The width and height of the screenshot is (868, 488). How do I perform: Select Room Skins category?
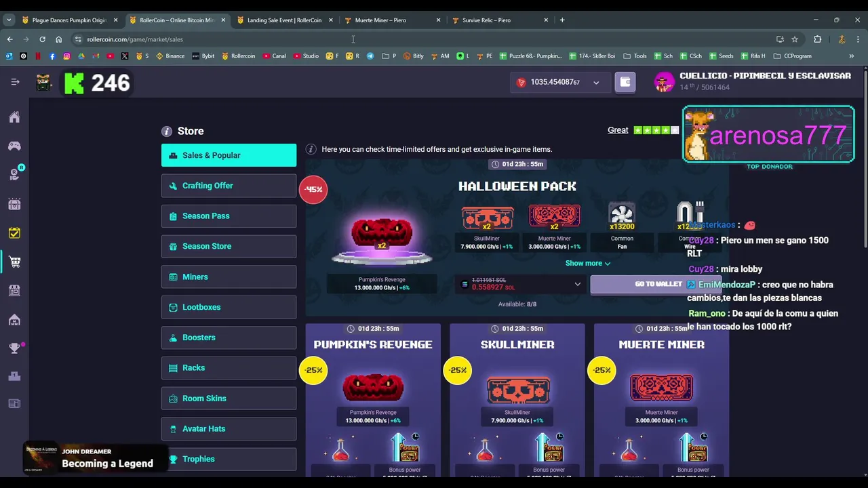(x=229, y=399)
